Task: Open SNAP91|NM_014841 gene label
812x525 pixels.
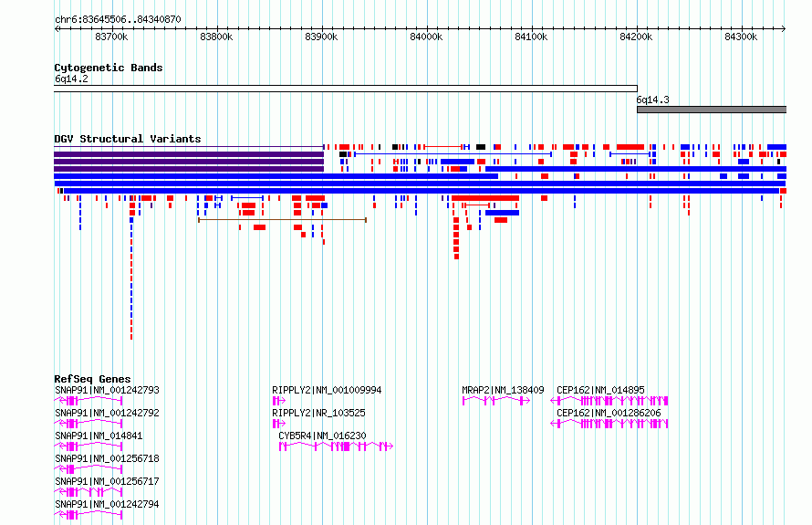Action: pyautogui.click(x=99, y=436)
